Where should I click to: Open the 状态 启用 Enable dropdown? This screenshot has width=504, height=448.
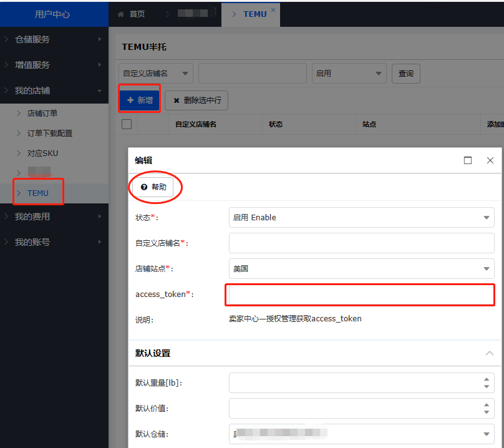tap(362, 217)
